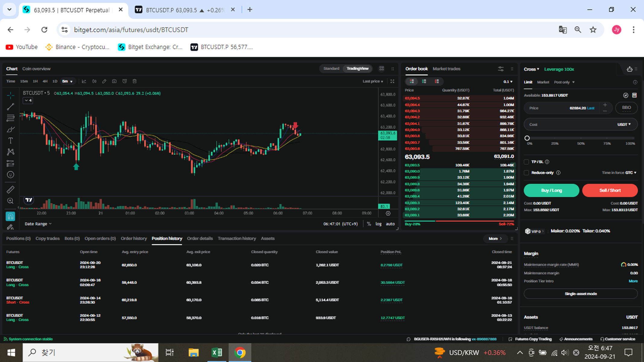Open the USDT cost unit dropdown
The width and height of the screenshot is (644, 362).
[x=624, y=124]
